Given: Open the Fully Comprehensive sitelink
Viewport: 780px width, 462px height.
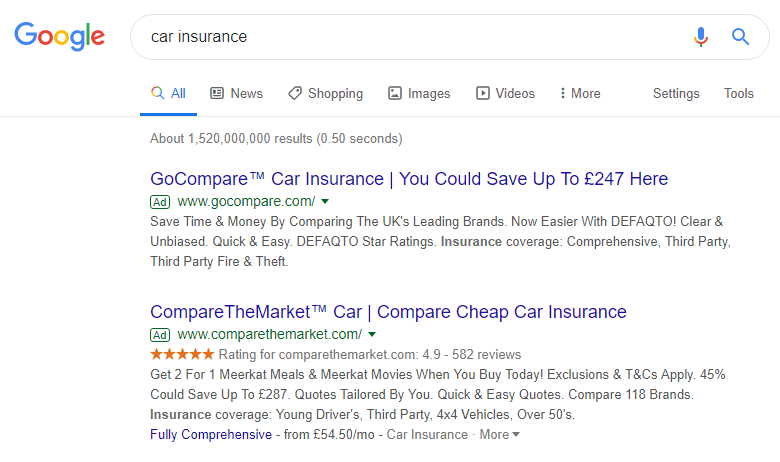Looking at the screenshot, I should [211, 435].
